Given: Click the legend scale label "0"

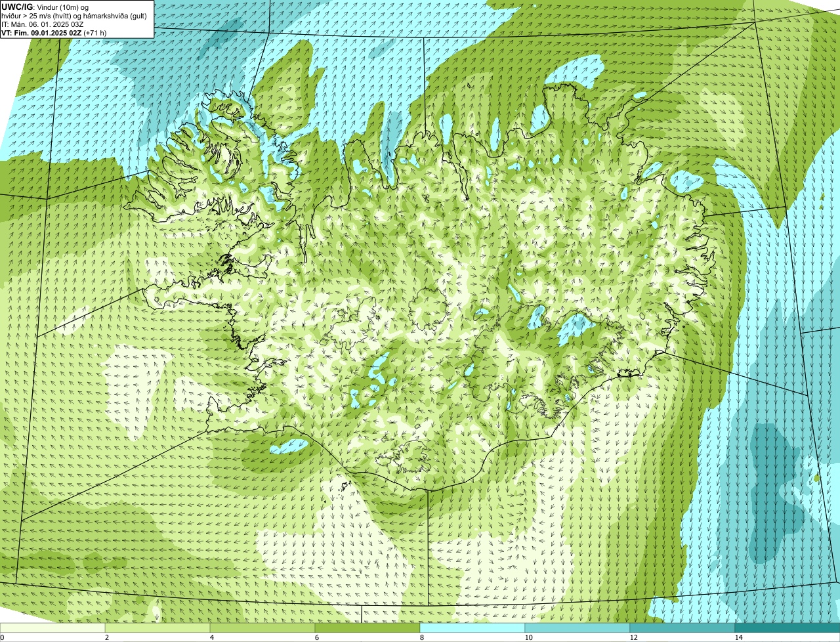Looking at the screenshot, I should [2, 637].
